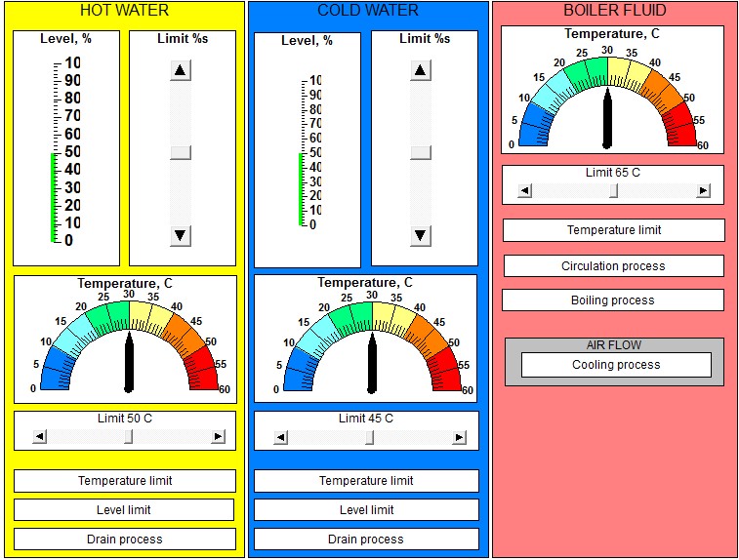739x560 pixels.
Task: Click Hot Water Drain process button
Action: click(x=125, y=540)
